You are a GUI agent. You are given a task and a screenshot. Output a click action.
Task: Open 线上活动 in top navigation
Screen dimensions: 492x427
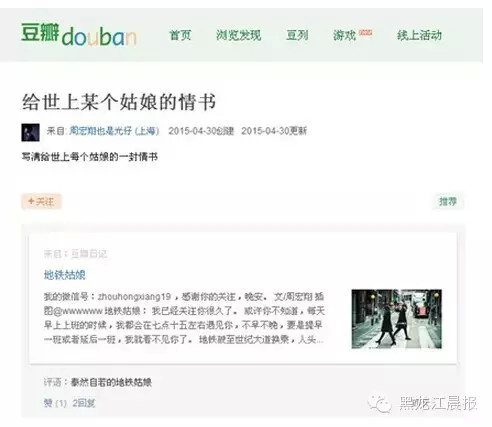419,35
